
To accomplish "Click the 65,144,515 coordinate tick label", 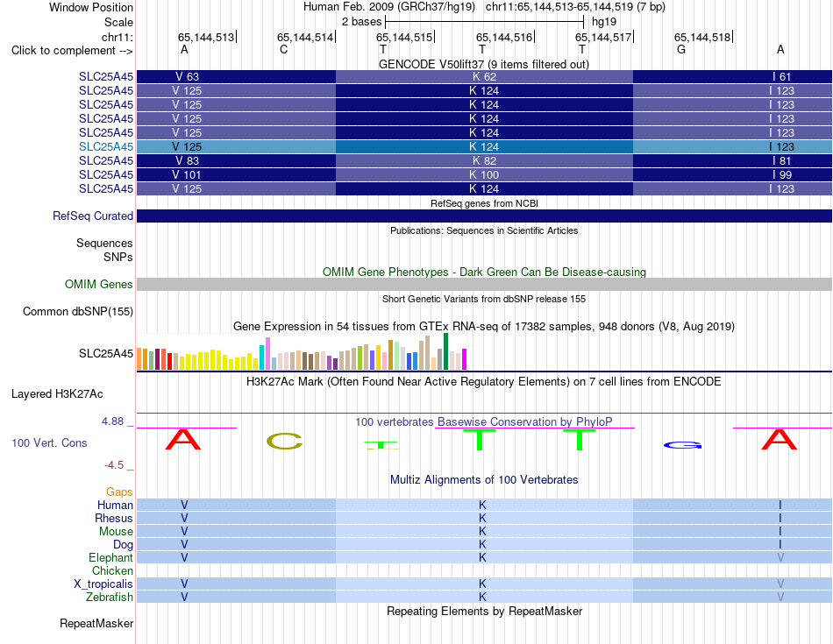I will click(404, 37).
